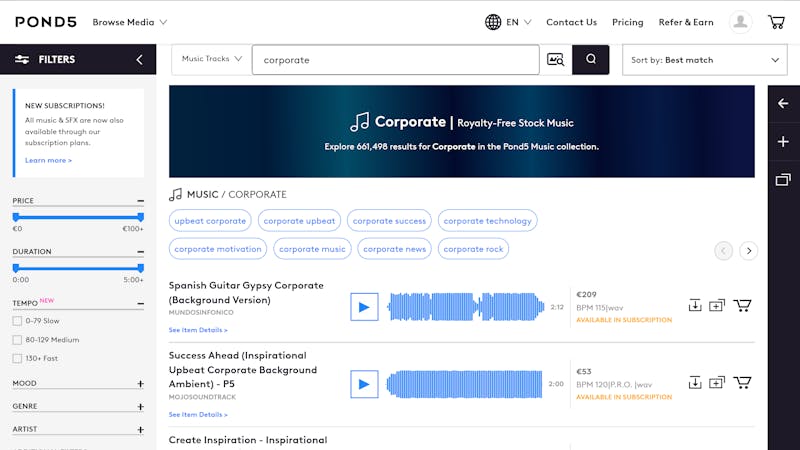The height and width of the screenshot is (450, 800).
Task: Start visual search by image icon
Action: [x=556, y=60]
